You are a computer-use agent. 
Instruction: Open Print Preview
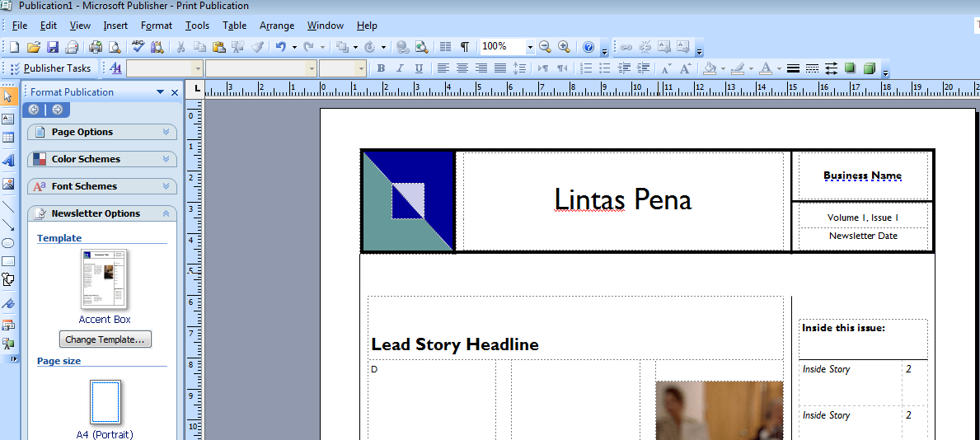point(115,47)
